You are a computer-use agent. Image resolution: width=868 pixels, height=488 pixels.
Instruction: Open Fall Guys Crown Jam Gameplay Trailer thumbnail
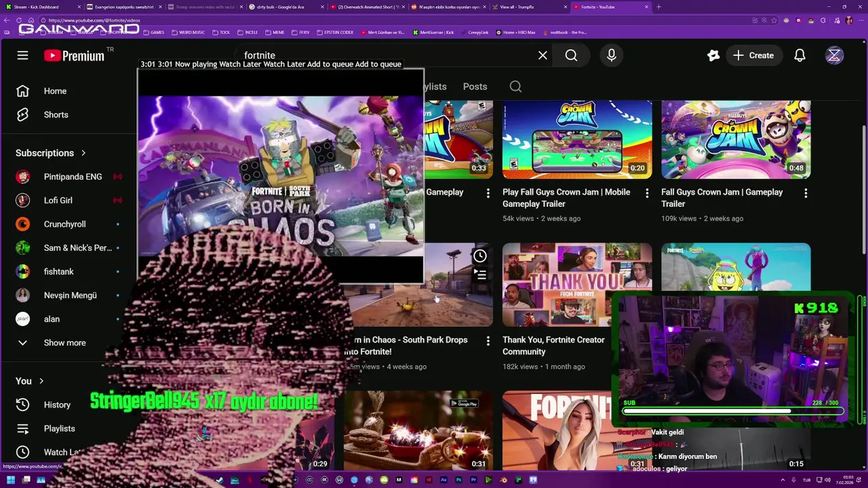point(736,140)
